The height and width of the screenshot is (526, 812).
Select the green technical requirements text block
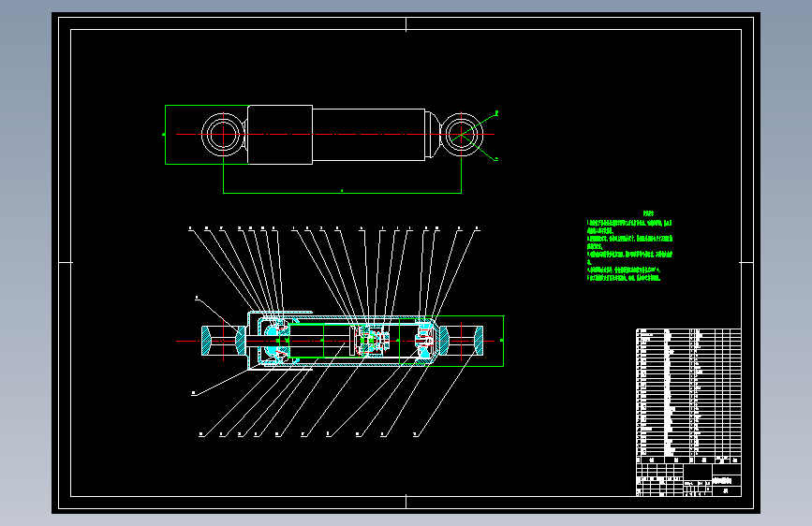[629, 246]
